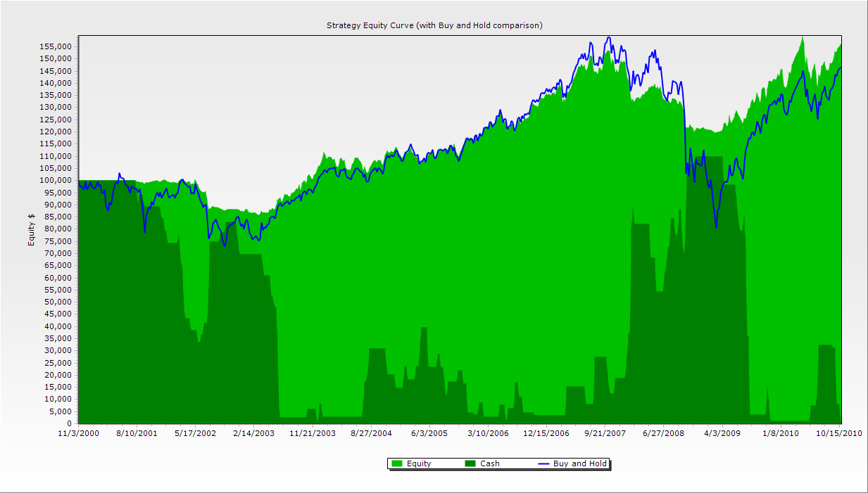Click the 11/21/2003 date axis label
The width and height of the screenshot is (868, 493).
313,433
